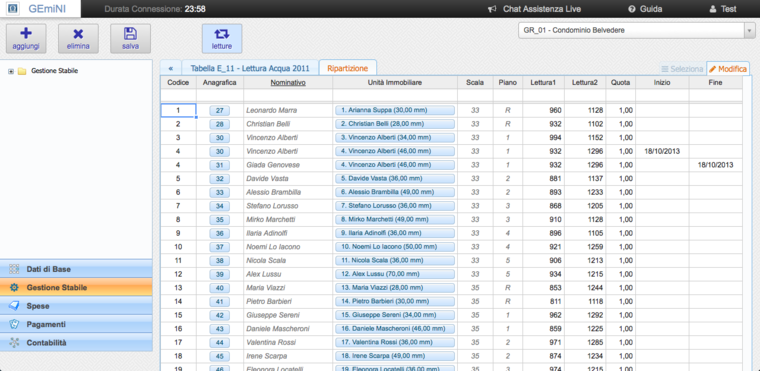Click the GEmiNI logo icon

tap(13, 9)
